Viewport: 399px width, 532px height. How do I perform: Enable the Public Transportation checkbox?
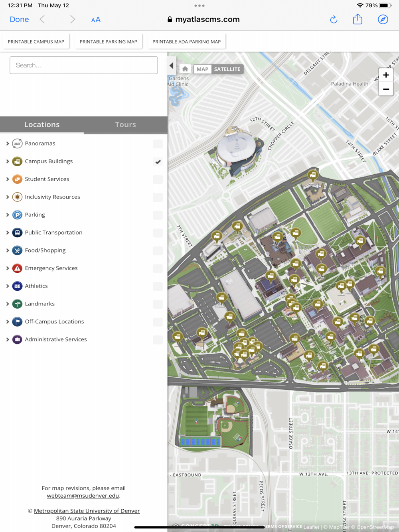coord(158,233)
